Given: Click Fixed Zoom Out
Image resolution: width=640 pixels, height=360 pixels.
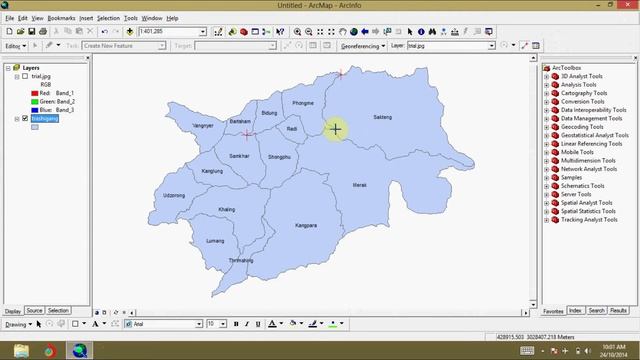Looking at the screenshot, I should (x=331, y=31).
